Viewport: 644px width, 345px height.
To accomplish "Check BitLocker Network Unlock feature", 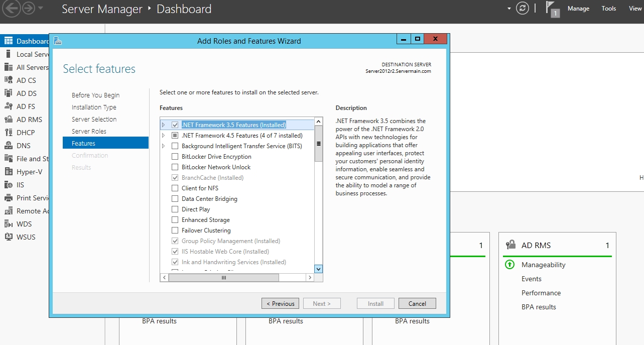I will 175,167.
